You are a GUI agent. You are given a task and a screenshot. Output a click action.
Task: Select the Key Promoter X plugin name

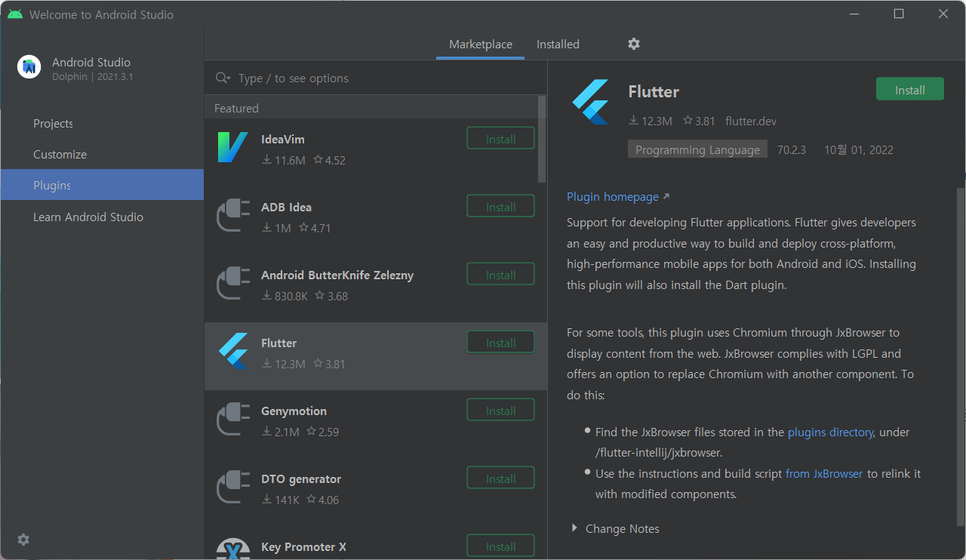click(303, 546)
